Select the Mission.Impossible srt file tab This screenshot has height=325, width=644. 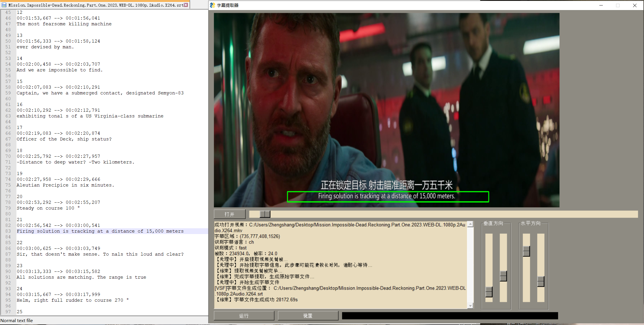[96, 5]
